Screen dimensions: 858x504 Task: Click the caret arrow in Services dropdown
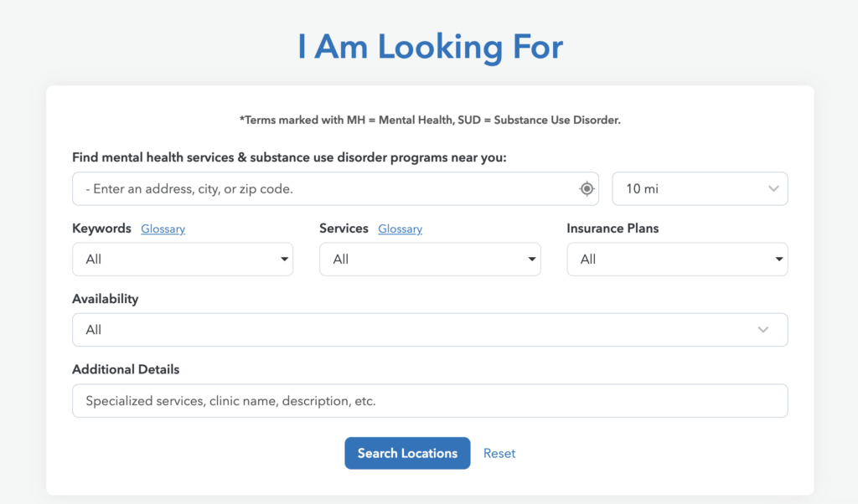[x=531, y=260]
